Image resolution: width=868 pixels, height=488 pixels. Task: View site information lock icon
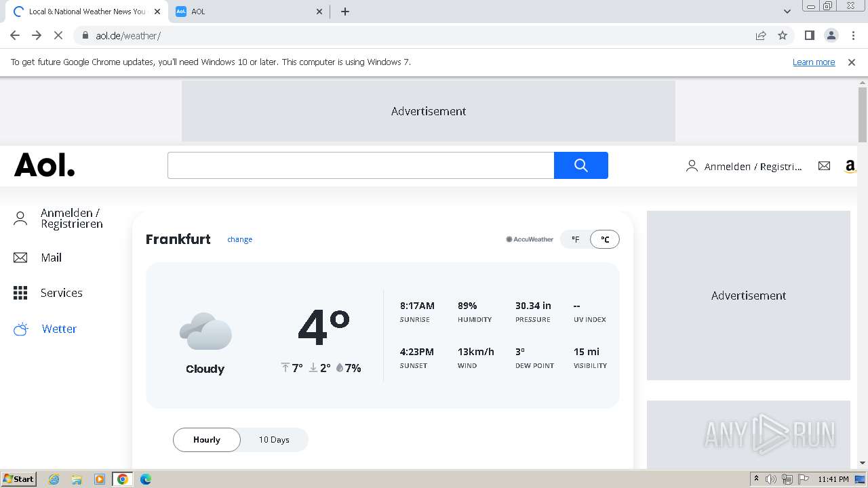(85, 35)
